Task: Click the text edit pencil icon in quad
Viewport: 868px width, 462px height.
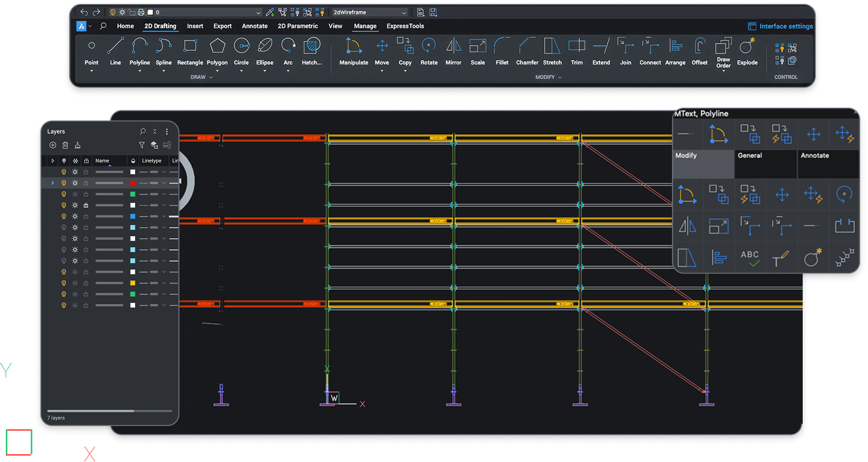Action: [x=782, y=258]
